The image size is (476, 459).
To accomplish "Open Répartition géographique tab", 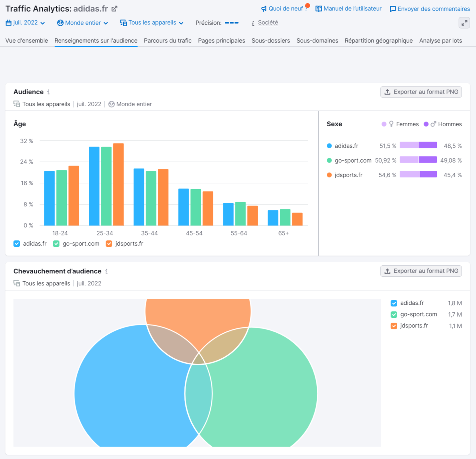I will pos(379,40).
